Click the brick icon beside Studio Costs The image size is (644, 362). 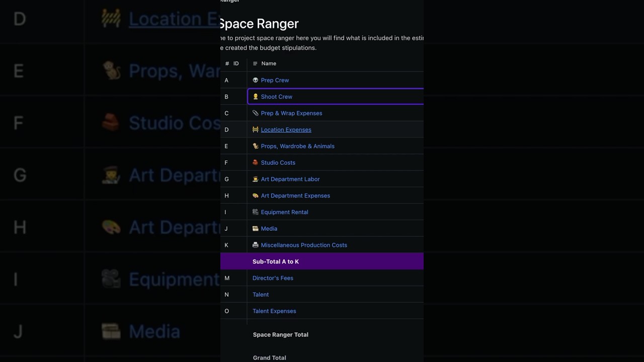coord(256,162)
